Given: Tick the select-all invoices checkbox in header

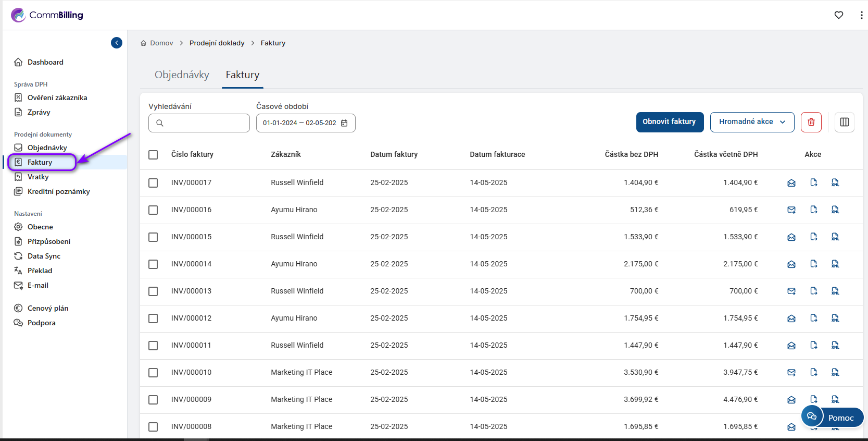Looking at the screenshot, I should pos(153,155).
